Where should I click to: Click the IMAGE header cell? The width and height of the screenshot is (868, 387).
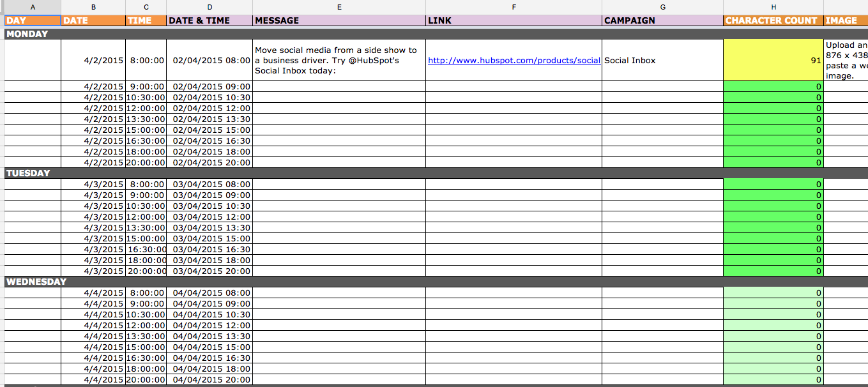coord(846,20)
